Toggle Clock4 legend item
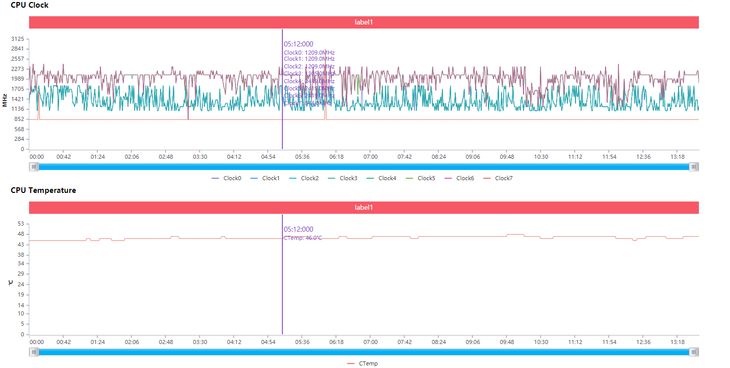 [382, 178]
